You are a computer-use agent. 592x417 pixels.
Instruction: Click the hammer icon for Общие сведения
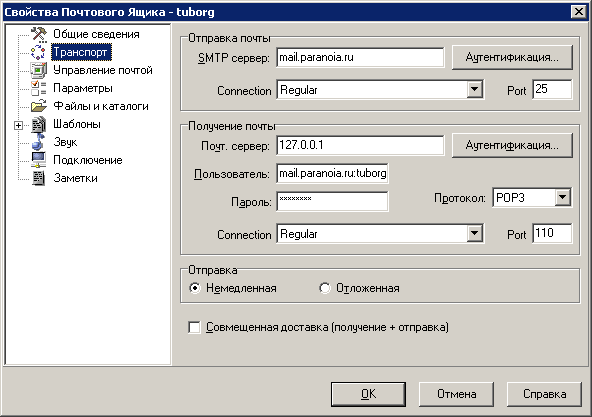click(x=39, y=34)
